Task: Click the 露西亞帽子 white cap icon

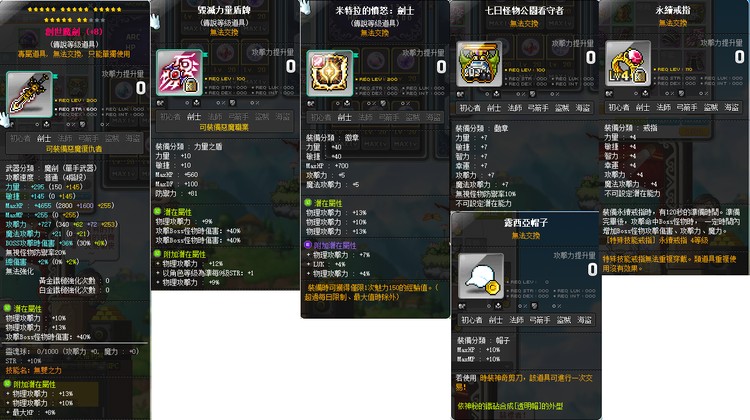Action: [x=481, y=276]
